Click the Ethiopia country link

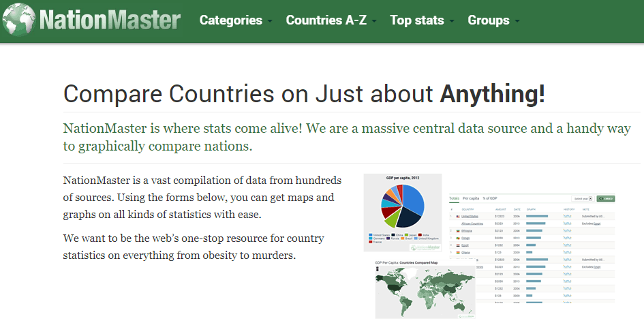point(467,231)
